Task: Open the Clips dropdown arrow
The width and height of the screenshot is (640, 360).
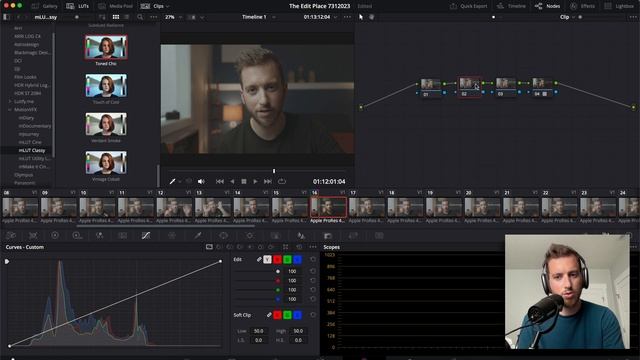Action: click(167, 6)
